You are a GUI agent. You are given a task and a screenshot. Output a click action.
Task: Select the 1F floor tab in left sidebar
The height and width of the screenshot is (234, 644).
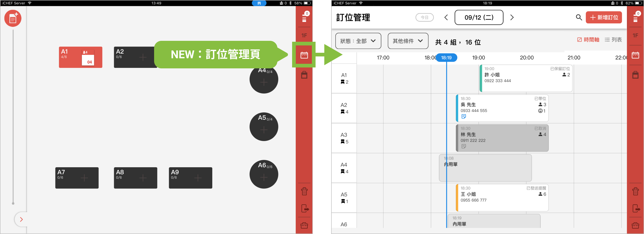(x=304, y=35)
